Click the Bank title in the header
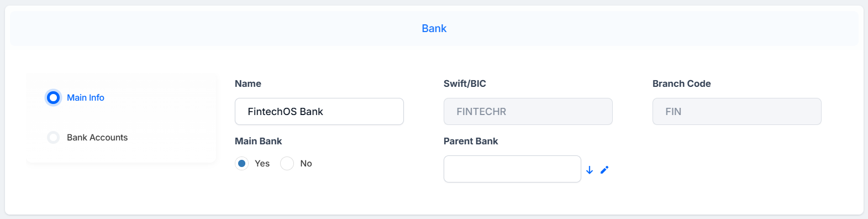The height and width of the screenshot is (219, 868). (434, 28)
